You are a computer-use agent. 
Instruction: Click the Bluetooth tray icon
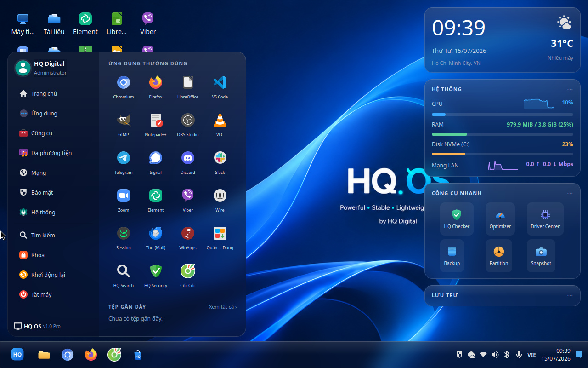(x=507, y=355)
